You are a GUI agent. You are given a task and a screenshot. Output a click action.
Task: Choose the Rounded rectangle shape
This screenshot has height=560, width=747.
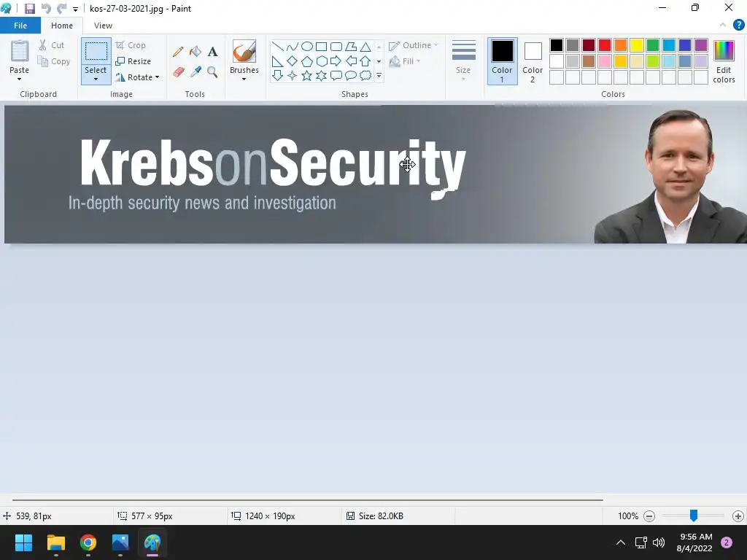(x=336, y=47)
